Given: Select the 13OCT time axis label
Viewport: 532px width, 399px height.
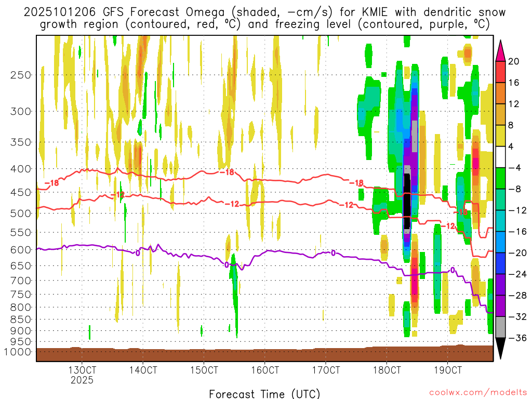Looking at the screenshot, I should pyautogui.click(x=82, y=370).
